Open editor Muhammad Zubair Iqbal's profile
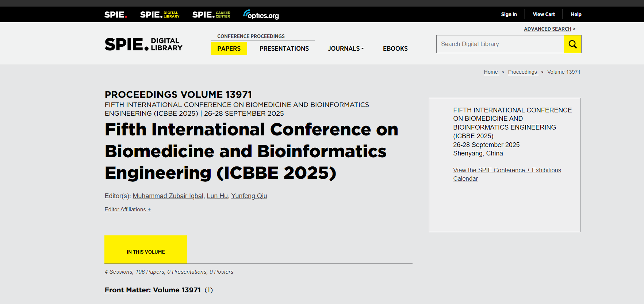 168,196
